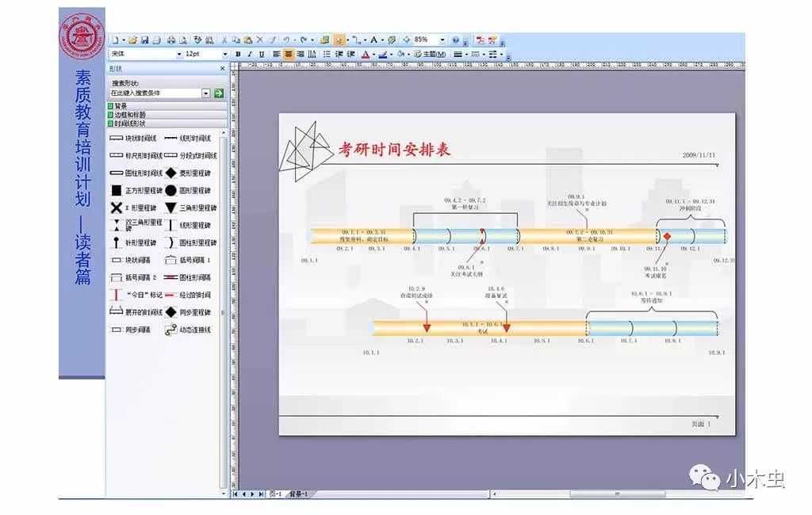Toggle italic text style
Screen dimensions: 812x515
250,55
